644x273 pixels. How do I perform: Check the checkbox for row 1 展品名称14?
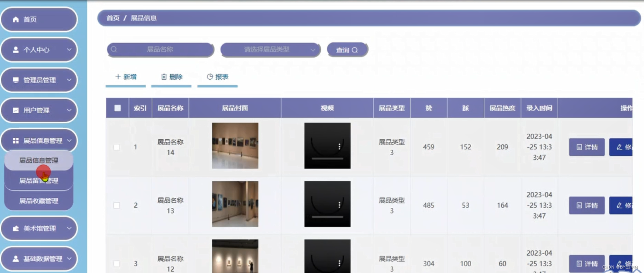tap(117, 147)
